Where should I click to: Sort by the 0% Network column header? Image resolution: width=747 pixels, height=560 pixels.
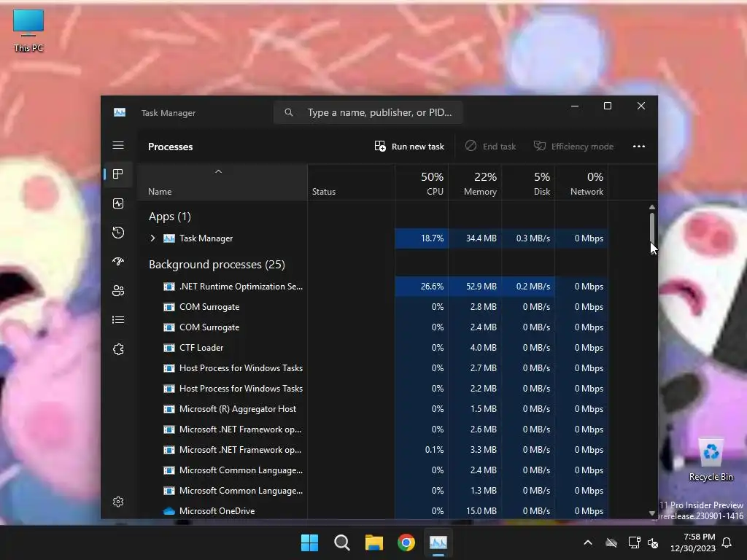tap(581, 183)
